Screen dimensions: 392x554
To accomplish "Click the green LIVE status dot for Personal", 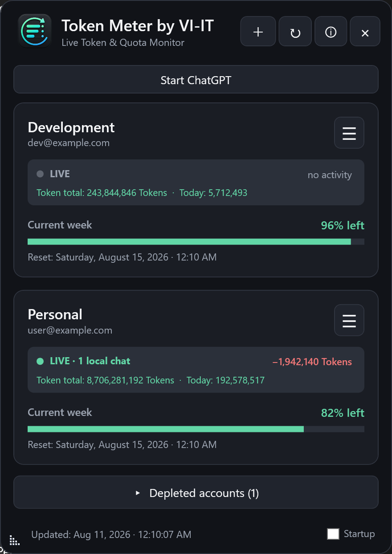I will 40,362.
